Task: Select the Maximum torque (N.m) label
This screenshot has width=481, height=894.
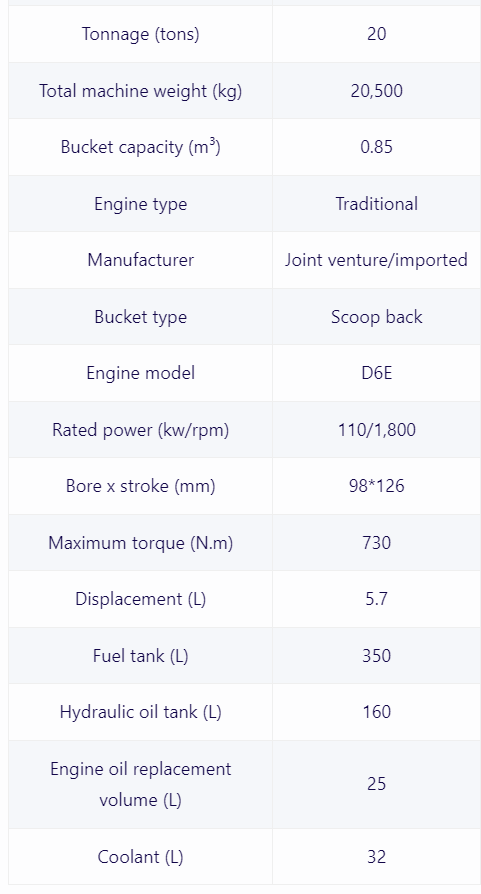Action: tap(140, 543)
